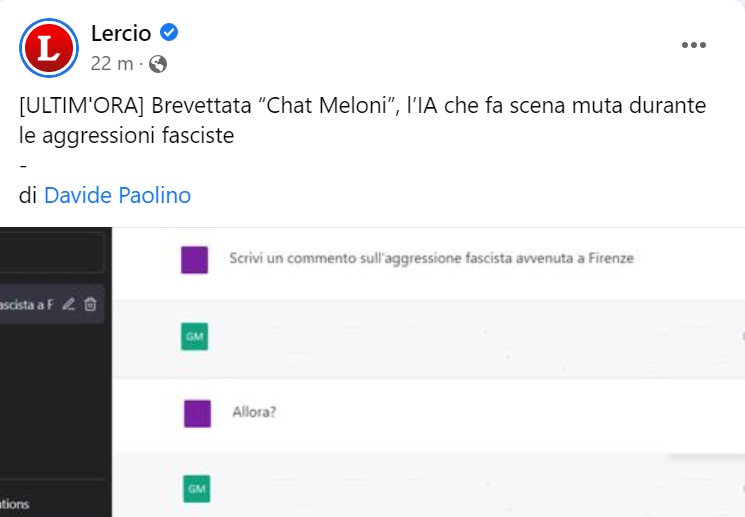Click the blue verified badge
745x517 pixels.
[169, 34]
